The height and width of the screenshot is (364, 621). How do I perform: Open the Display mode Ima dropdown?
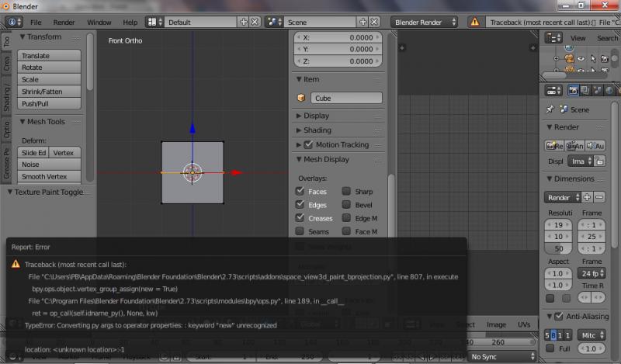pyautogui.click(x=581, y=161)
